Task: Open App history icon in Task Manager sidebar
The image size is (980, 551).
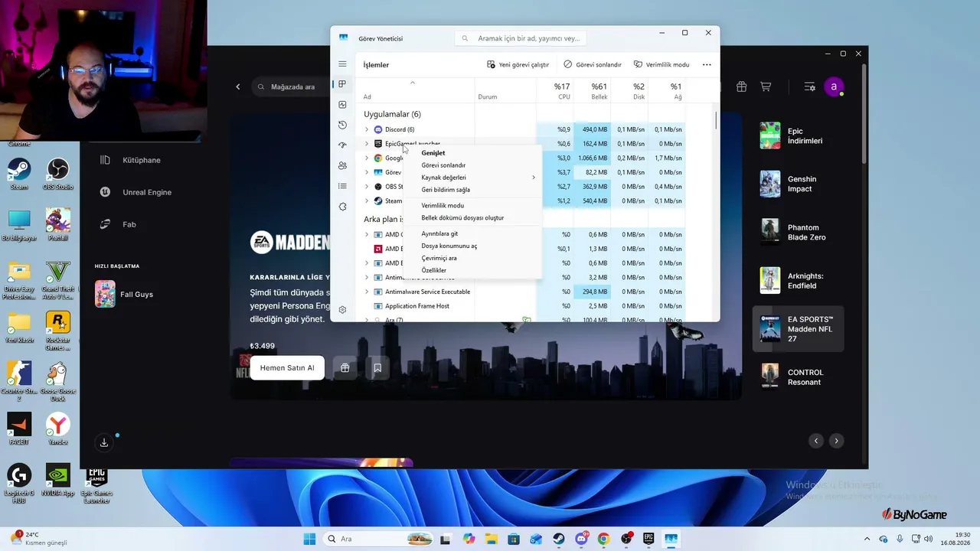Action: (342, 125)
